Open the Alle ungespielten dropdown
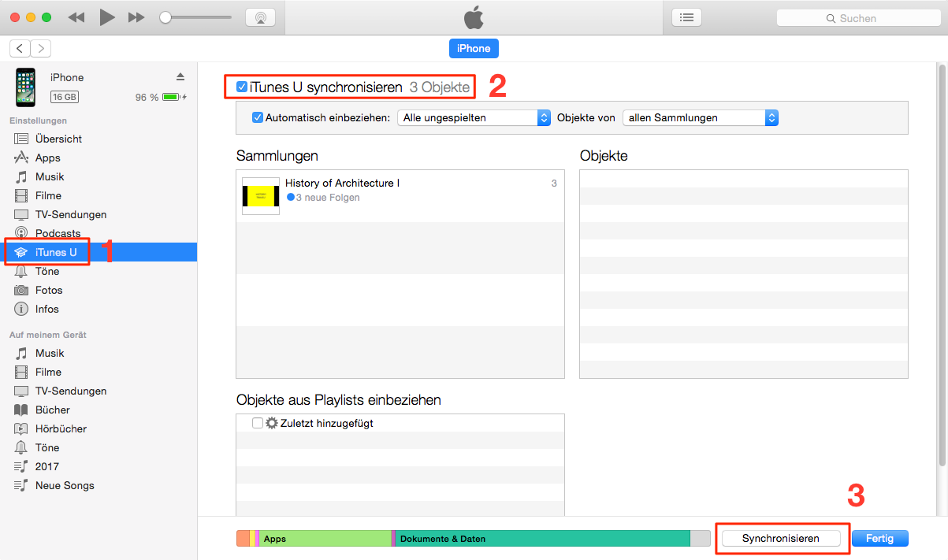Viewport: 948px width, 560px height. click(474, 117)
